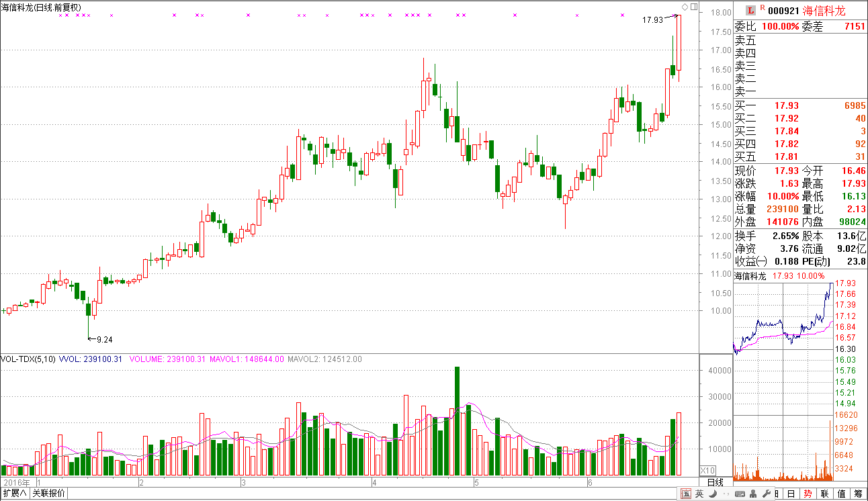The height and width of the screenshot is (501, 868).
Task: Click month 4 marker on time axis
Action: [x=374, y=483]
